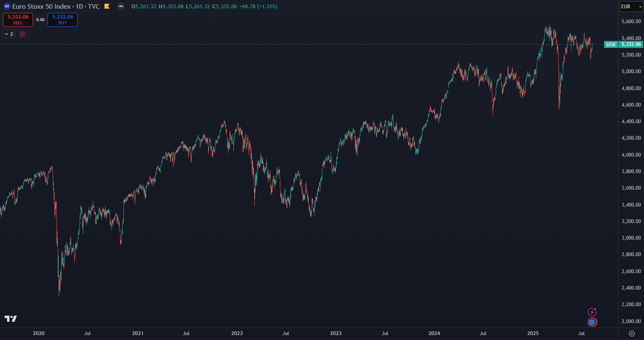
Task: Click the 3,200.00 price scale label
Action: pos(631,221)
